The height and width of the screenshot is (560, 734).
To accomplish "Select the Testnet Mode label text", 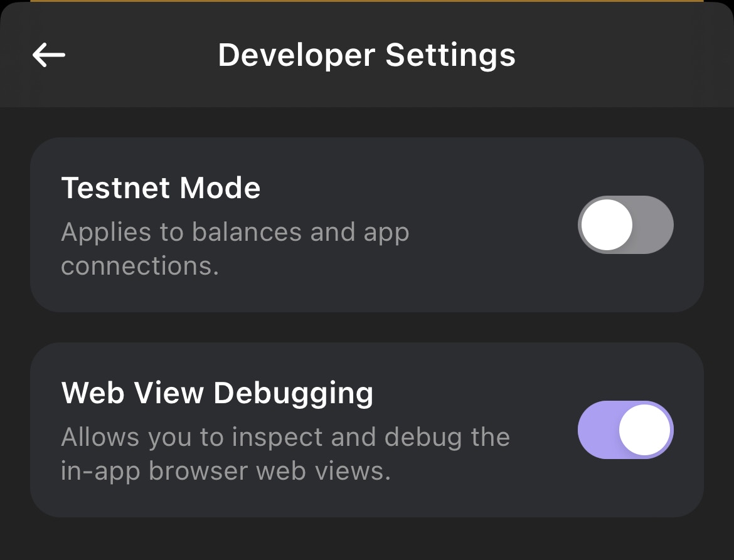I will point(161,188).
